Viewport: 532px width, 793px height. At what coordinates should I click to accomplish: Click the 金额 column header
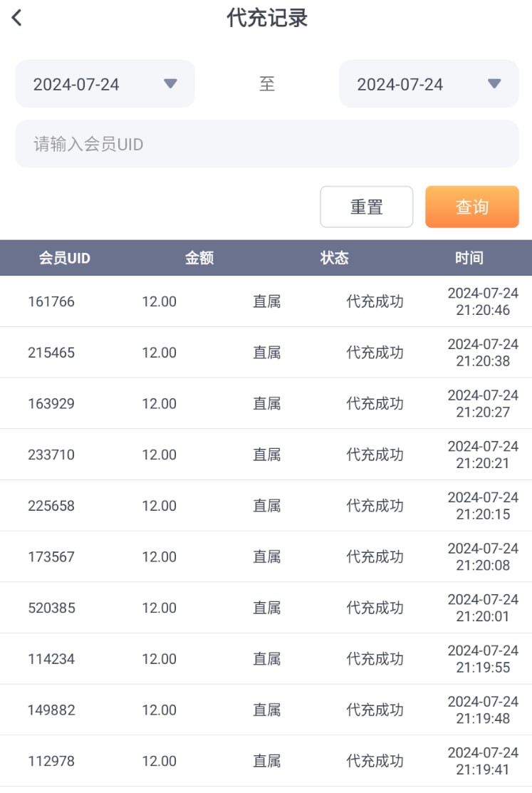click(199, 258)
